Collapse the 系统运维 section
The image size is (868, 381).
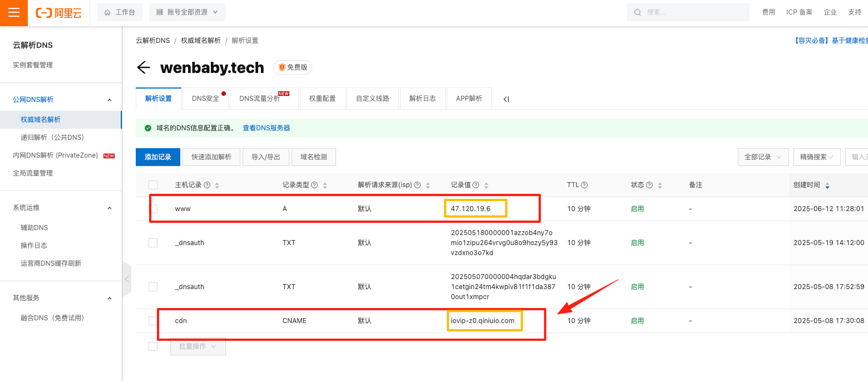(x=110, y=208)
